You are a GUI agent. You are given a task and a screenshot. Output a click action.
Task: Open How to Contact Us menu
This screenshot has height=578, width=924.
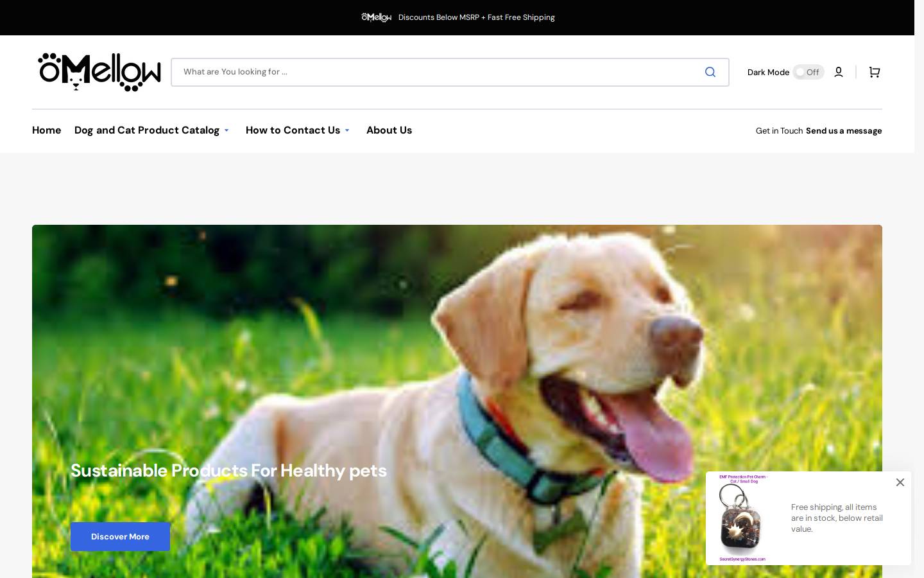click(293, 130)
